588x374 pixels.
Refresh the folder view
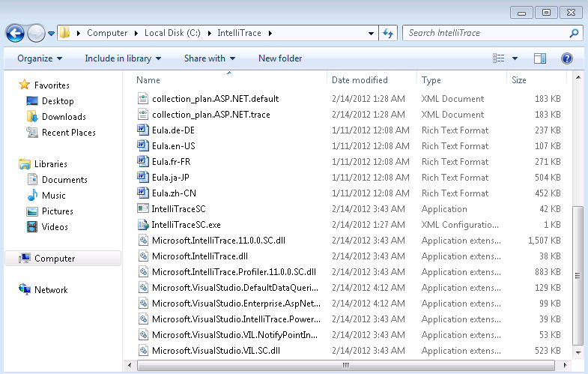[388, 34]
